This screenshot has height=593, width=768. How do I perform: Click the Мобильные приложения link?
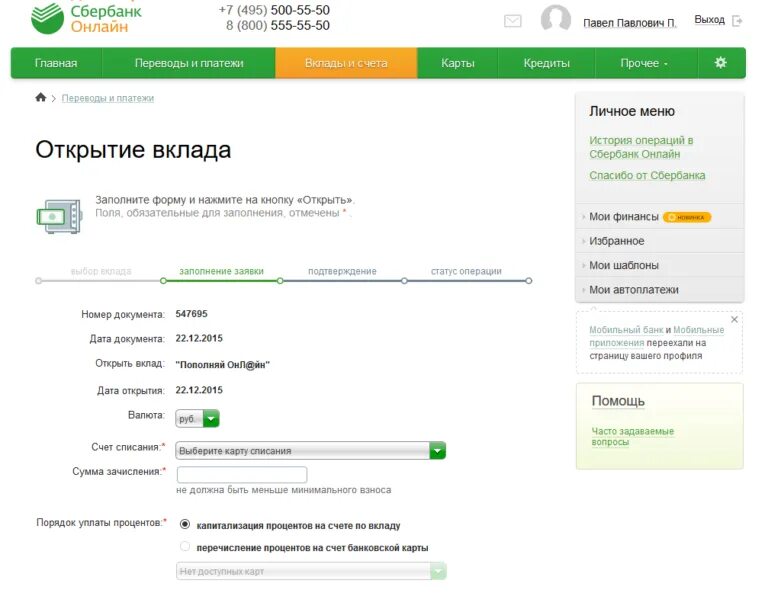[656, 336]
